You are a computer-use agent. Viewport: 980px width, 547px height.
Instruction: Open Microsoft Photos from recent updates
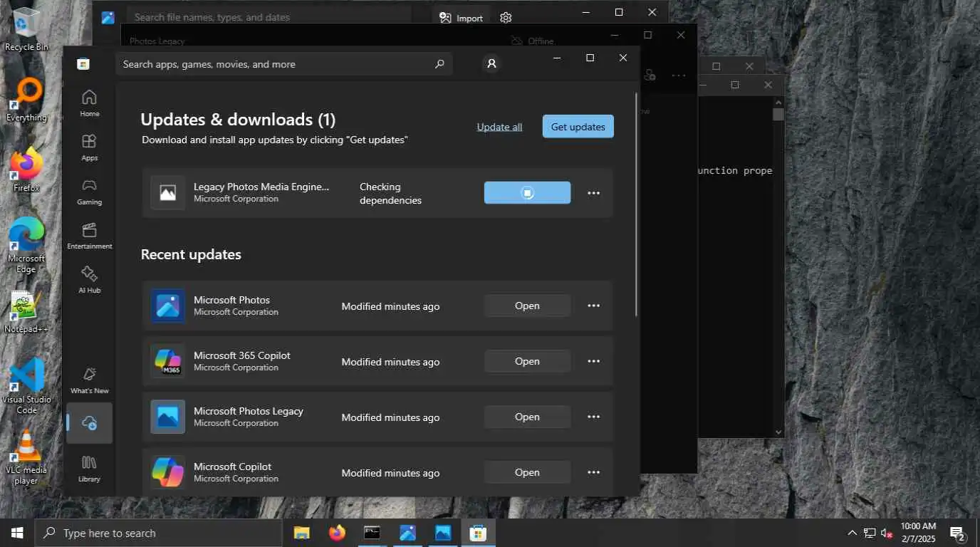click(527, 306)
